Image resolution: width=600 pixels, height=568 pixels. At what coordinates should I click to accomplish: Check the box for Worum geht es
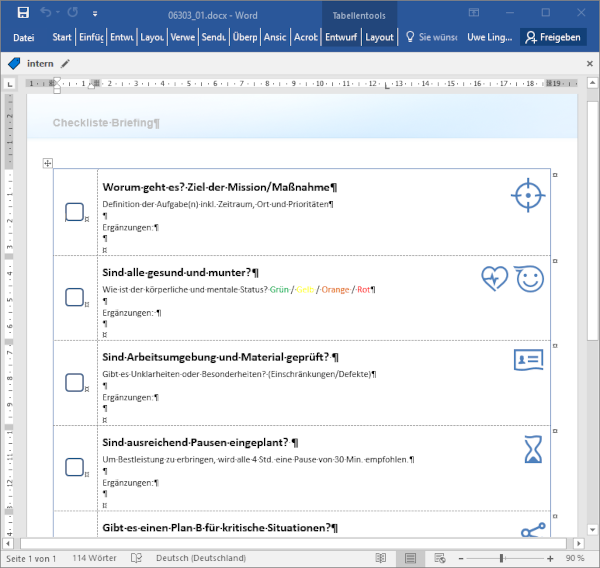click(74, 212)
